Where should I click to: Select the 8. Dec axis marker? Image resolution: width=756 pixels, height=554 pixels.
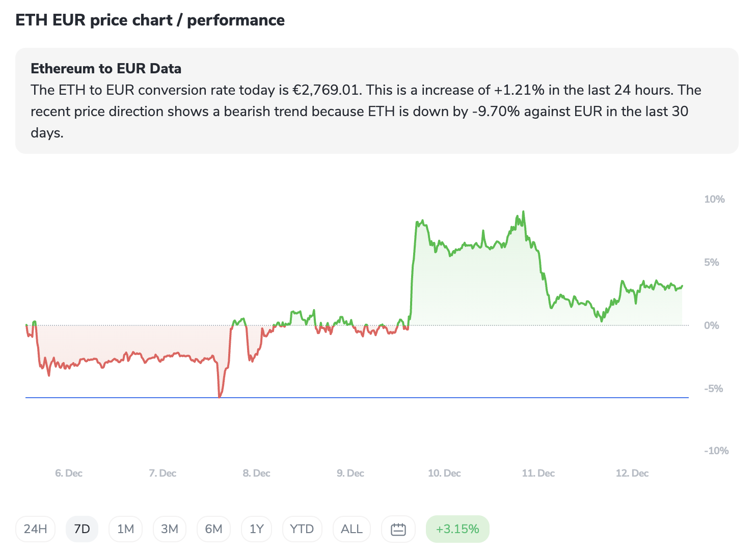click(256, 473)
